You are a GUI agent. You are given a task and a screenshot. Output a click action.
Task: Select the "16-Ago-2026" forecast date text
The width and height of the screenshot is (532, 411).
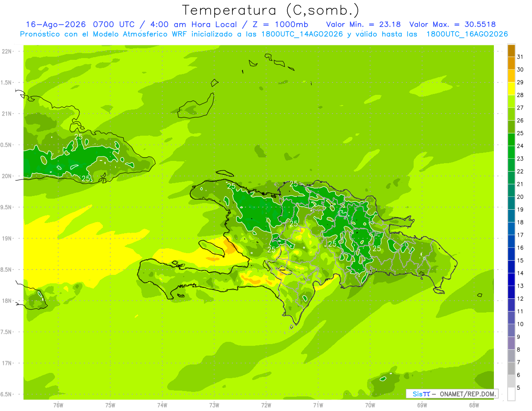coord(56,24)
